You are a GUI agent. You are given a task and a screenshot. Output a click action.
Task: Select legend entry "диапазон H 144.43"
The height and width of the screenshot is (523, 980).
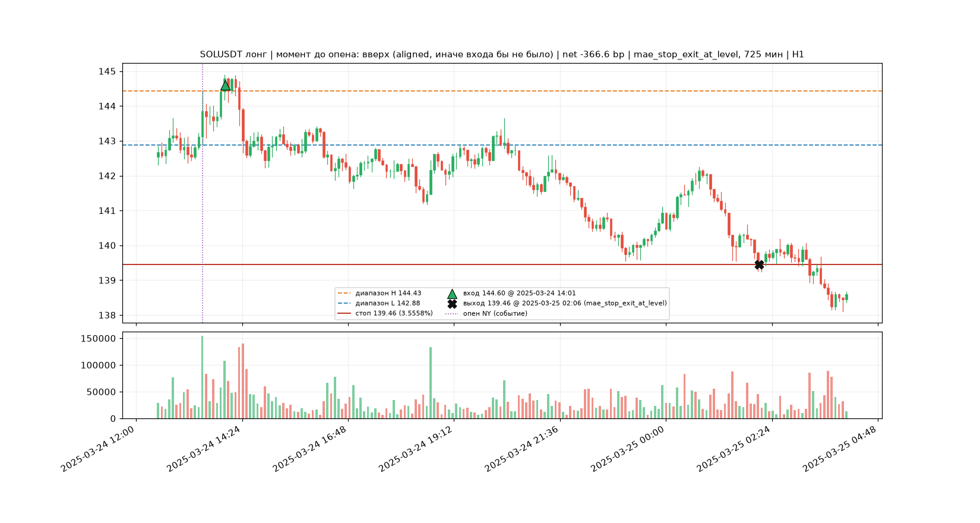(x=380, y=293)
